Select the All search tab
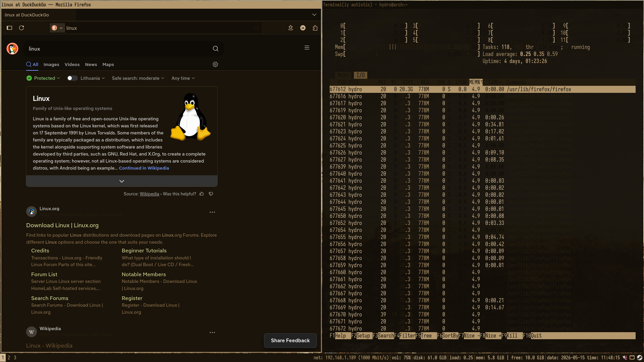The height and width of the screenshot is (362, 644). tap(32, 64)
